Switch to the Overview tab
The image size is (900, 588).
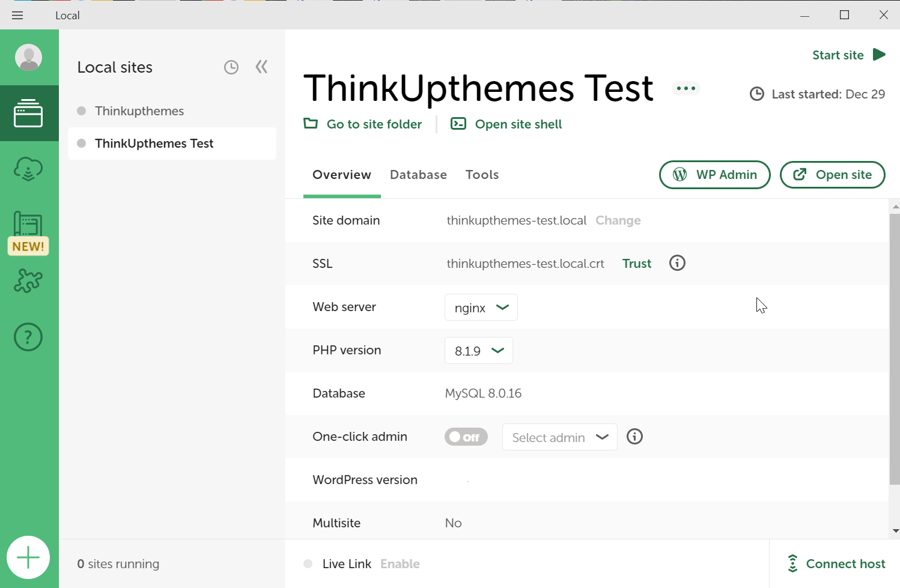(x=342, y=175)
